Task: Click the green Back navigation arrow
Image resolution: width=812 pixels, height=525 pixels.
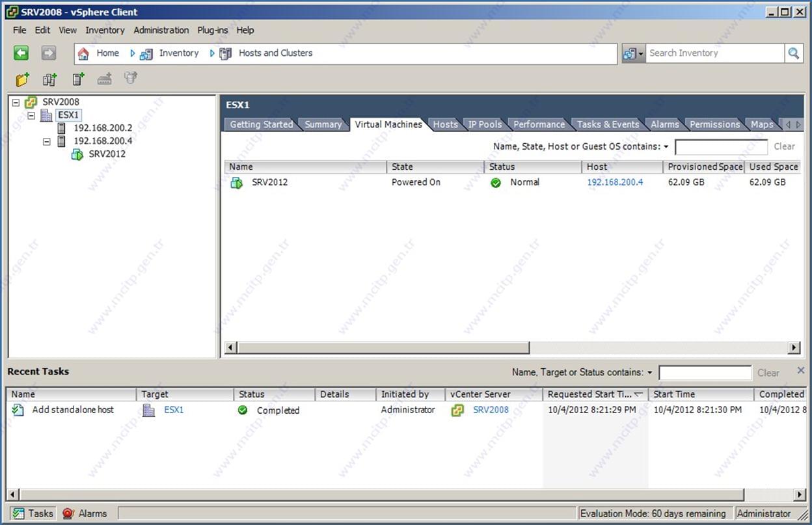Action: (21, 53)
